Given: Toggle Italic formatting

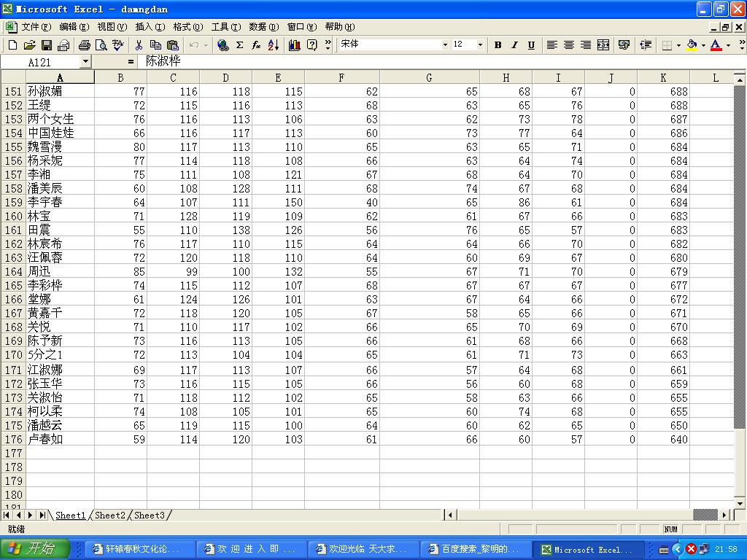Looking at the screenshot, I should [x=514, y=45].
